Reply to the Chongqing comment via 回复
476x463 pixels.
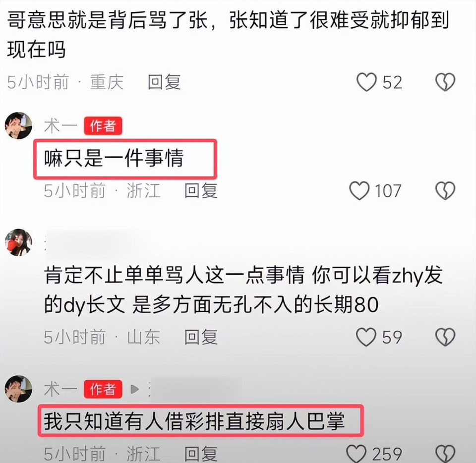(x=164, y=82)
